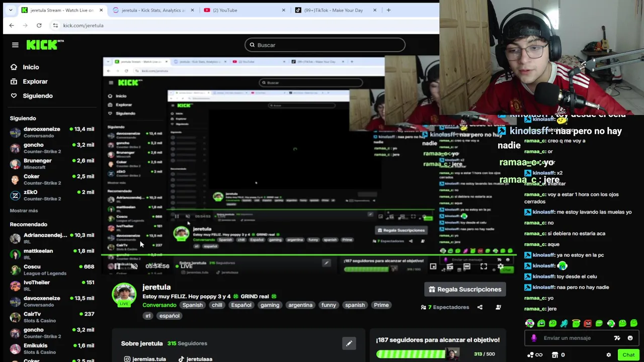Toggle theater mode in the player

[x=467, y=266]
